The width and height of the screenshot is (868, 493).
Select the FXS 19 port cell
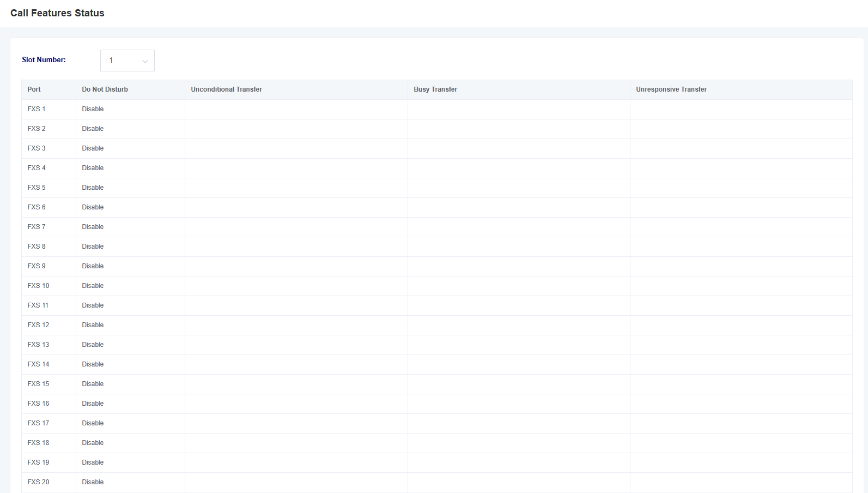[48, 462]
